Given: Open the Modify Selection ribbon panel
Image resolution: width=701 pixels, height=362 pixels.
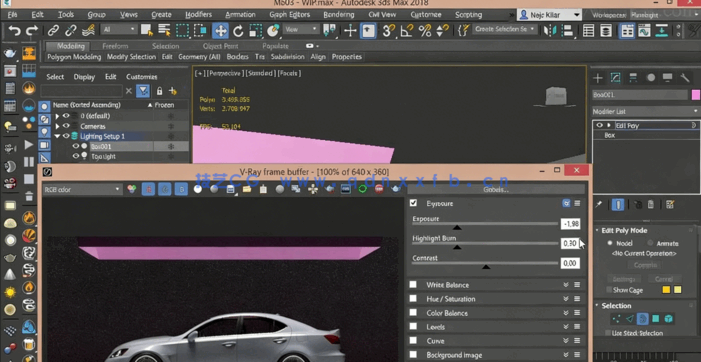Looking at the screenshot, I should [131, 57].
